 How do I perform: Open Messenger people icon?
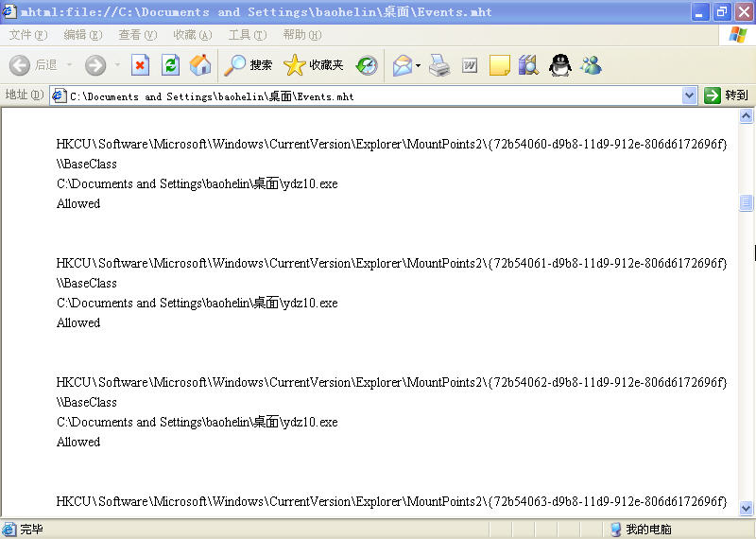(592, 65)
